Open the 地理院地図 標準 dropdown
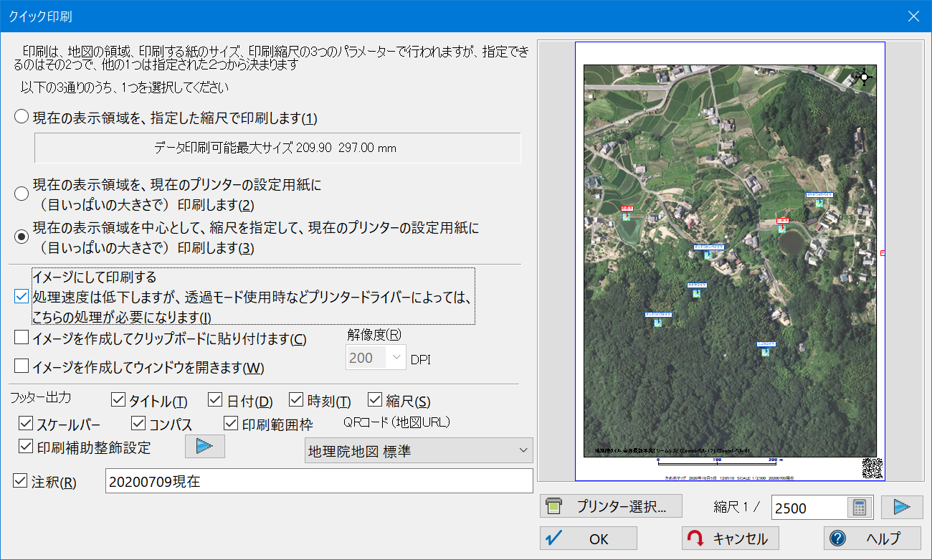The width and height of the screenshot is (932, 560). tap(419, 451)
